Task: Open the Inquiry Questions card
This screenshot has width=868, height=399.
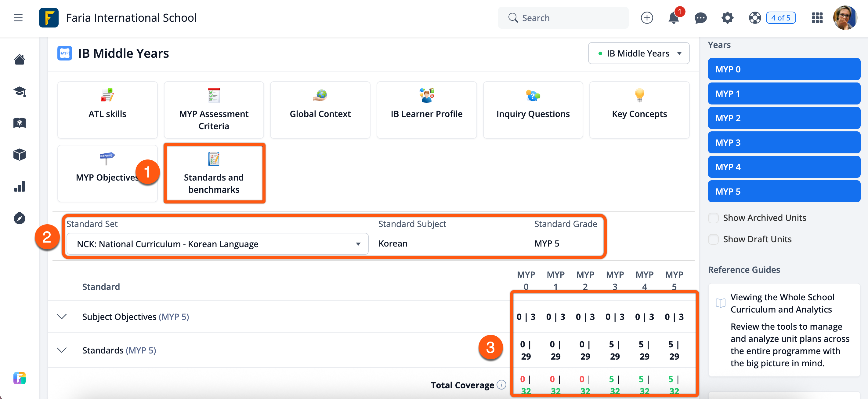Action: point(533,110)
